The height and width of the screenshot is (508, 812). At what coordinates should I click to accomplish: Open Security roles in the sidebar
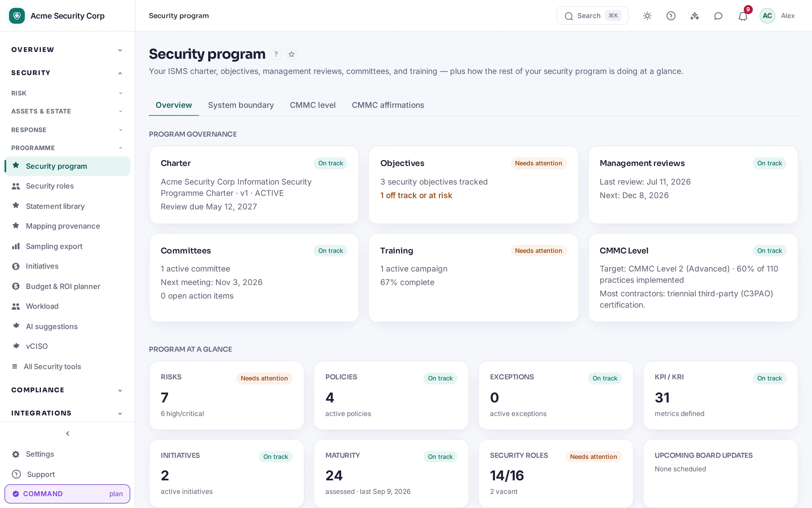coord(67,186)
